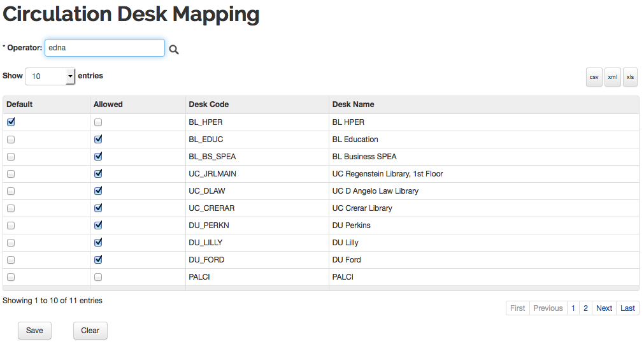Enable Allowed checkbox for BL_HPER row
The image size is (644, 344).
pos(98,122)
